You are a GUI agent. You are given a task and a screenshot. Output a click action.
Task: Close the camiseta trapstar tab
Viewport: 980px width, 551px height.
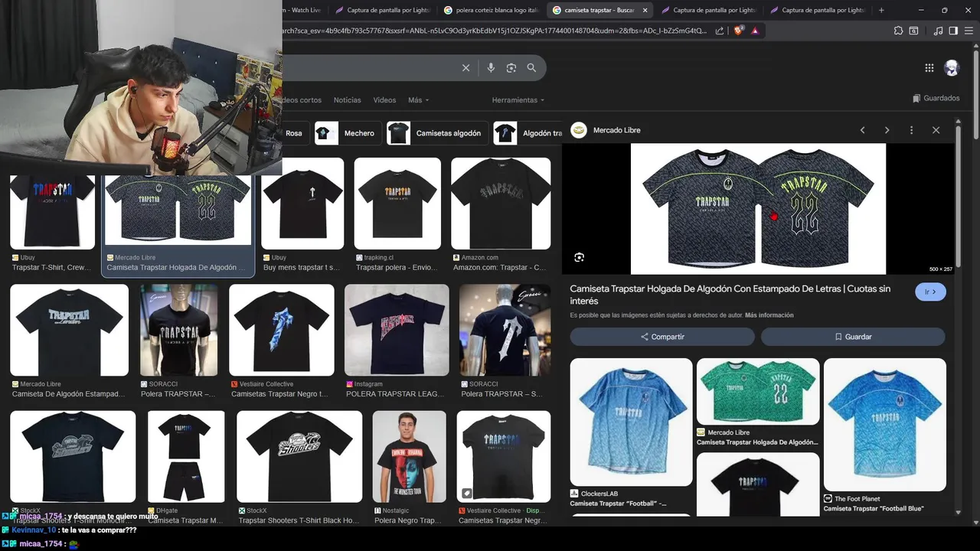(645, 10)
